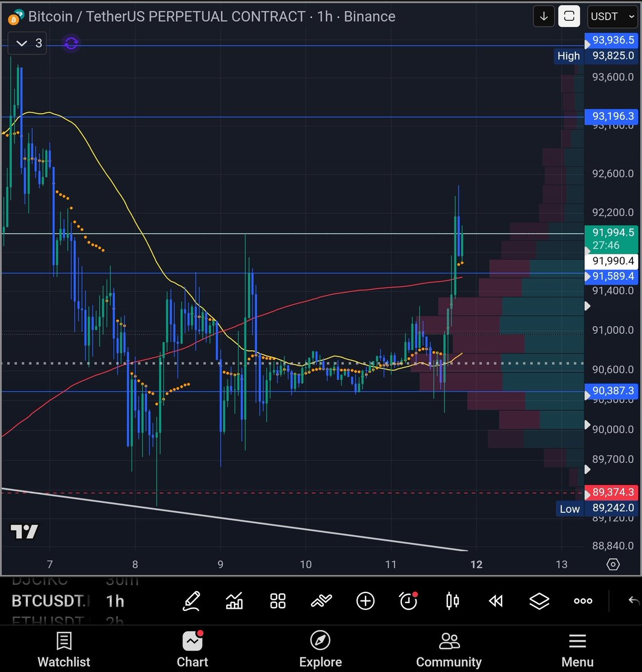Click the plus icon to add an alert

(x=365, y=600)
